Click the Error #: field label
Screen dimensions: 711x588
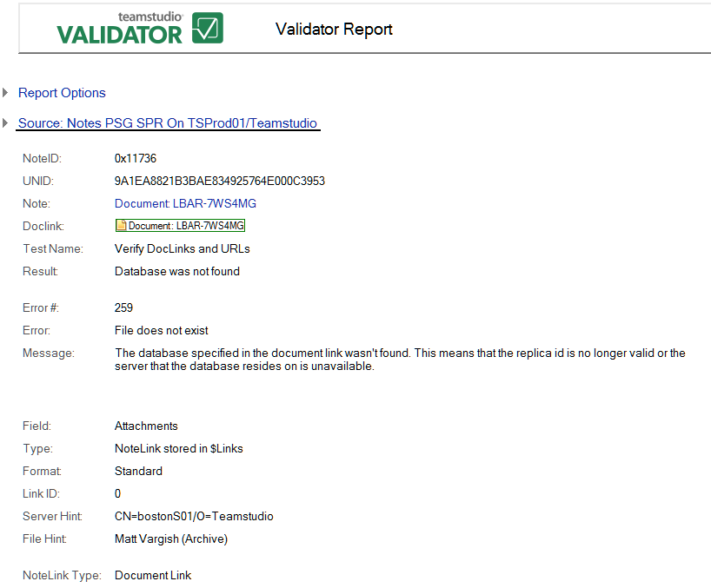(40, 307)
